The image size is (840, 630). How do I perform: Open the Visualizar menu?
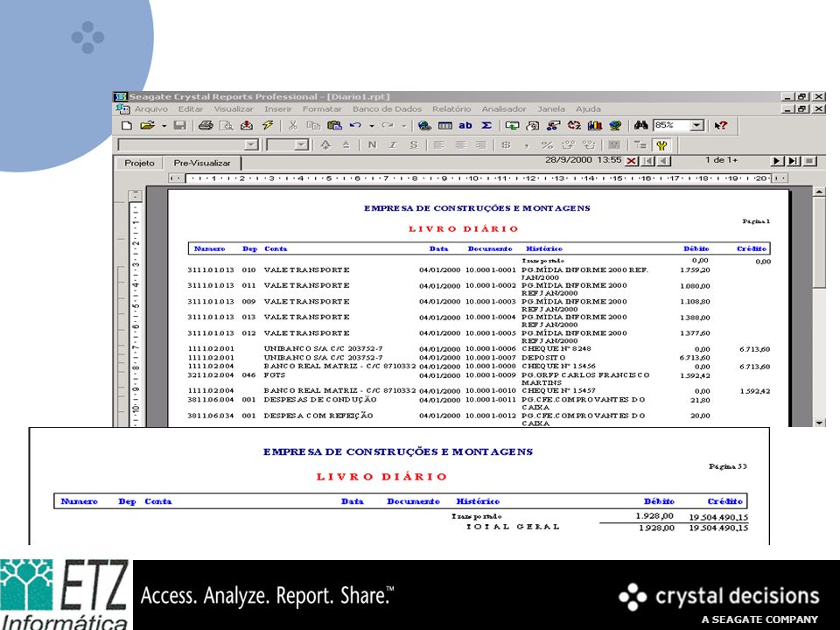point(234,108)
